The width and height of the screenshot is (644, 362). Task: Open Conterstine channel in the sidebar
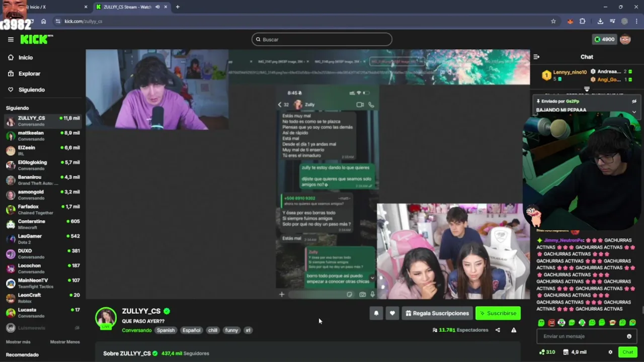tap(43, 224)
